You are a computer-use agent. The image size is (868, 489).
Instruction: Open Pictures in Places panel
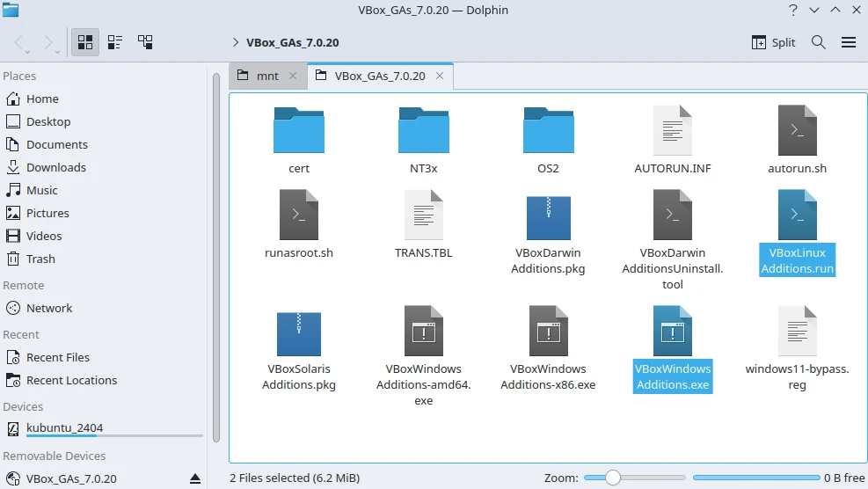coord(103,213)
